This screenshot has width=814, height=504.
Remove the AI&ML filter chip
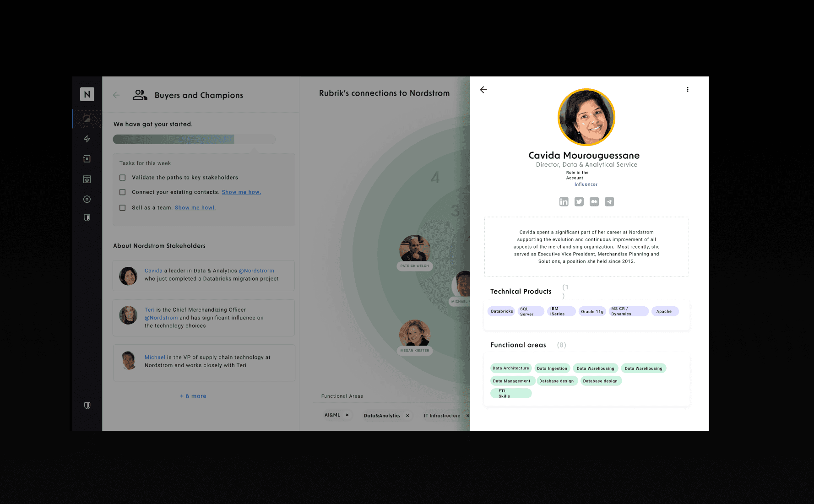click(347, 415)
